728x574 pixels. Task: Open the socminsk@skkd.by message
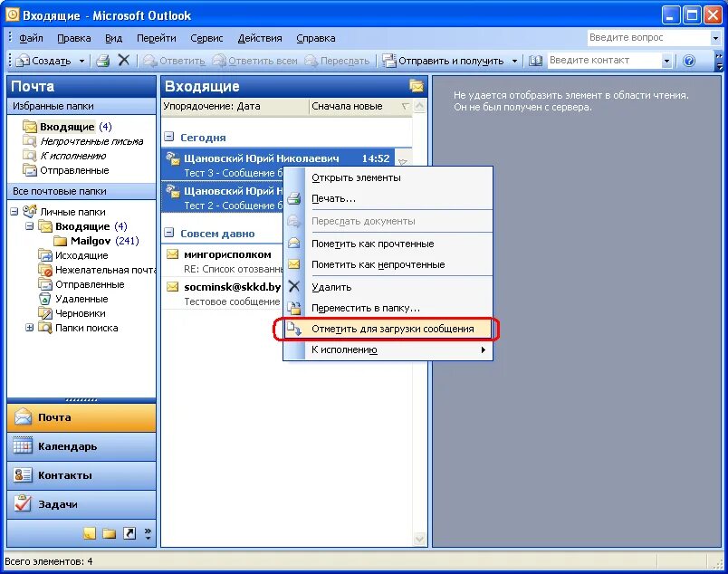223,294
